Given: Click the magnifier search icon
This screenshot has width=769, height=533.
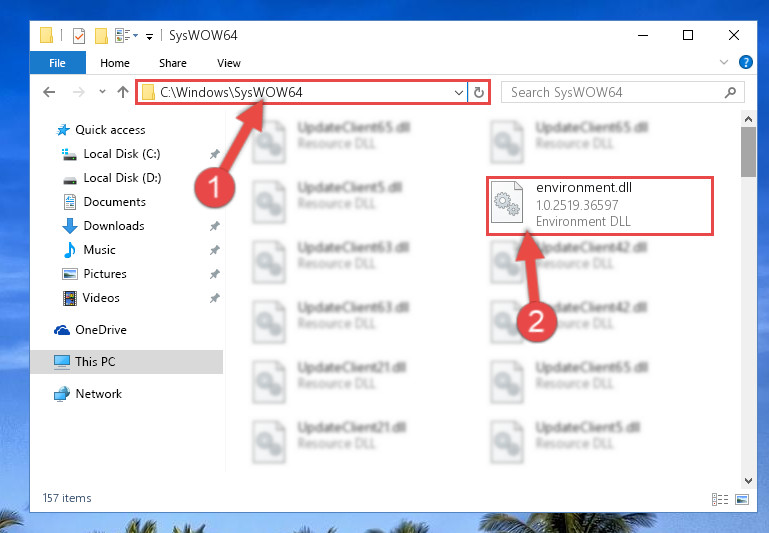Looking at the screenshot, I should 730,92.
